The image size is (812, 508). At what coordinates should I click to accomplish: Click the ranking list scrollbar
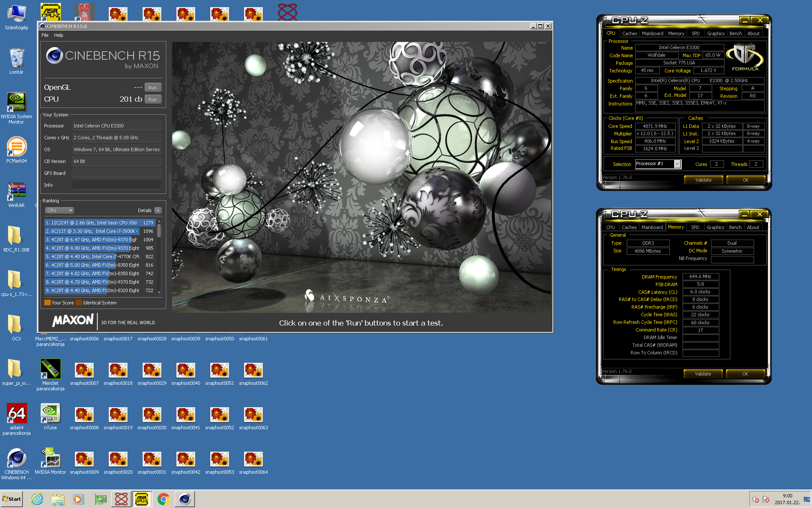(x=159, y=257)
